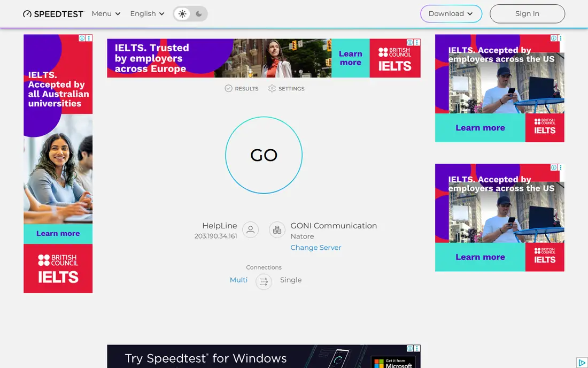Switch to dark mode moon icon
The width and height of the screenshot is (588, 368).
pyautogui.click(x=199, y=14)
